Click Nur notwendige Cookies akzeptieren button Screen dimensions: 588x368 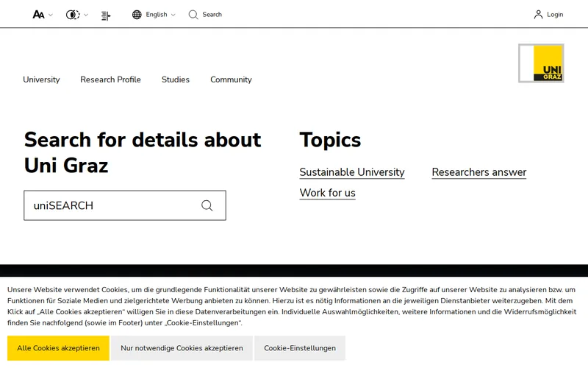(x=182, y=348)
